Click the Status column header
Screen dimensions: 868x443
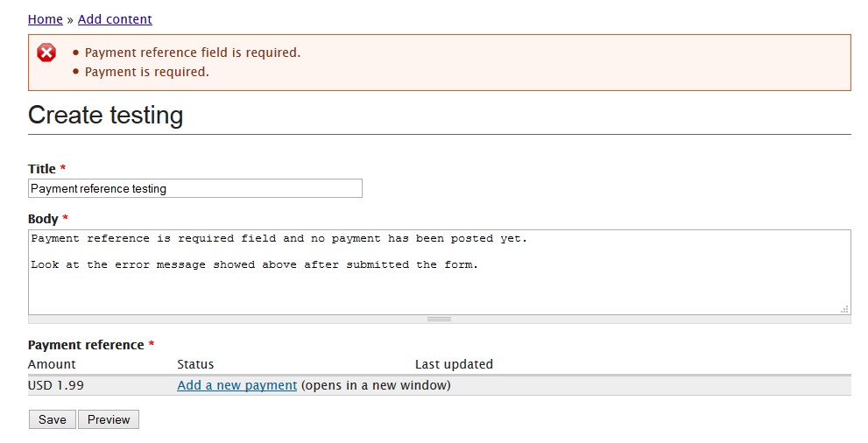[195, 364]
